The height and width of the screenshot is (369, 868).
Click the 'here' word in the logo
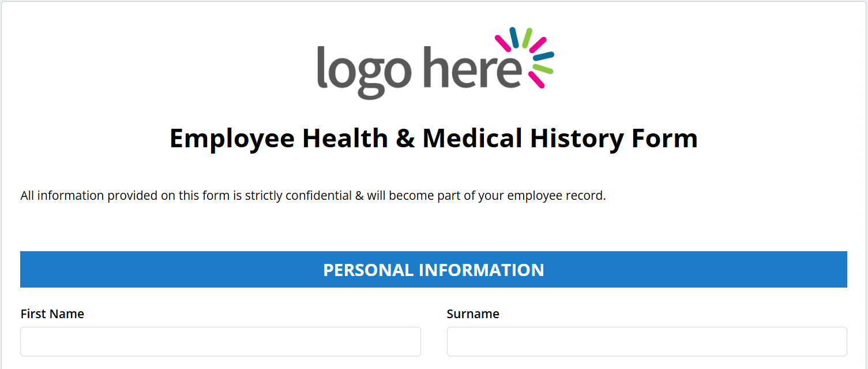click(x=473, y=66)
